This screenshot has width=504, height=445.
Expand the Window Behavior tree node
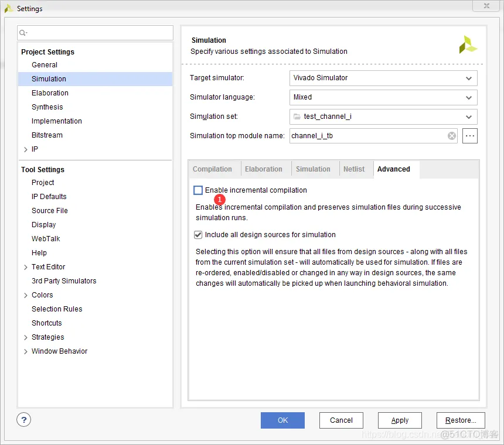coord(26,351)
